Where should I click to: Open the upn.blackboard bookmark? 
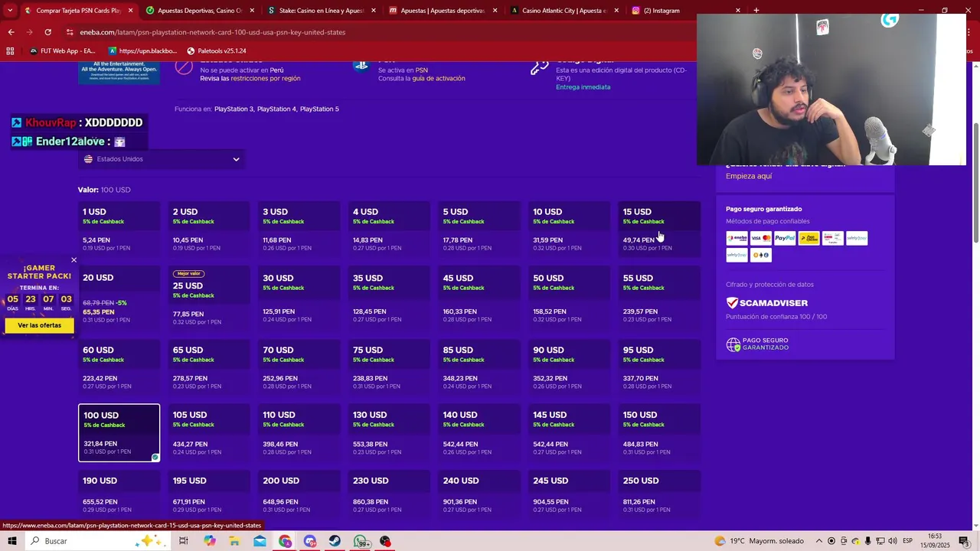(143, 51)
